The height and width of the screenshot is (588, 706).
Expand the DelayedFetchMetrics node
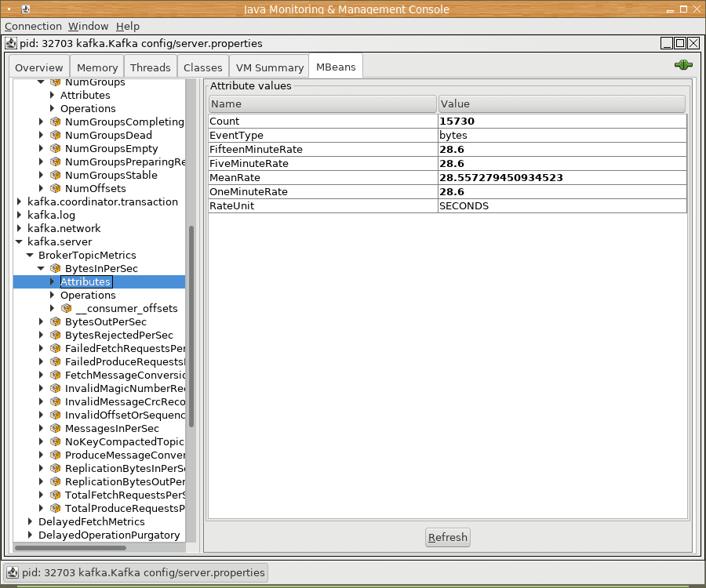click(x=30, y=521)
